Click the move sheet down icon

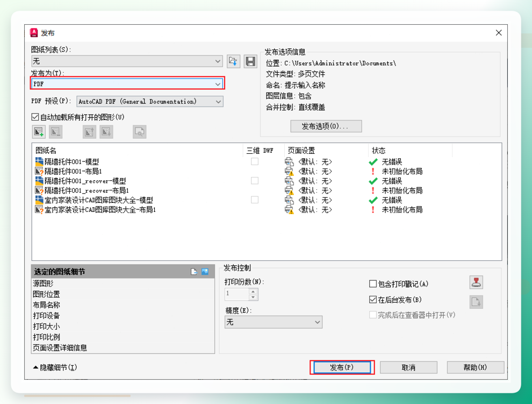pyautogui.click(x=106, y=132)
